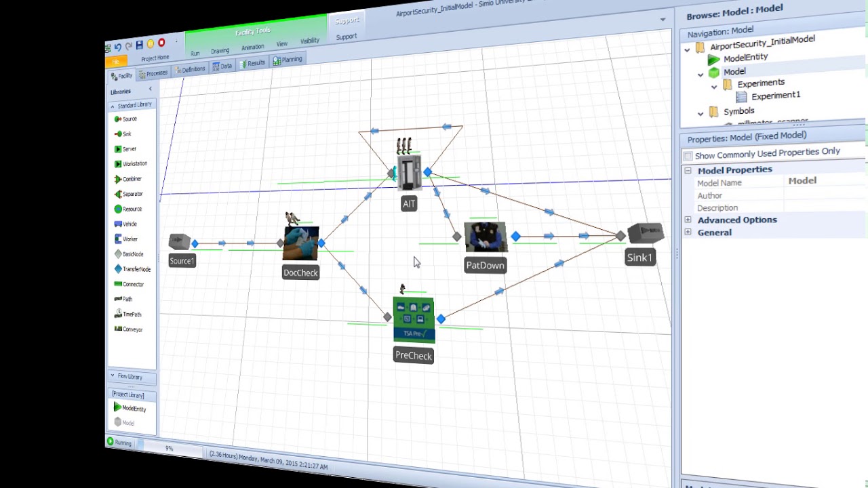The height and width of the screenshot is (488, 868).
Task: Select the TransferNode object in Standard Library
Action: (132, 269)
